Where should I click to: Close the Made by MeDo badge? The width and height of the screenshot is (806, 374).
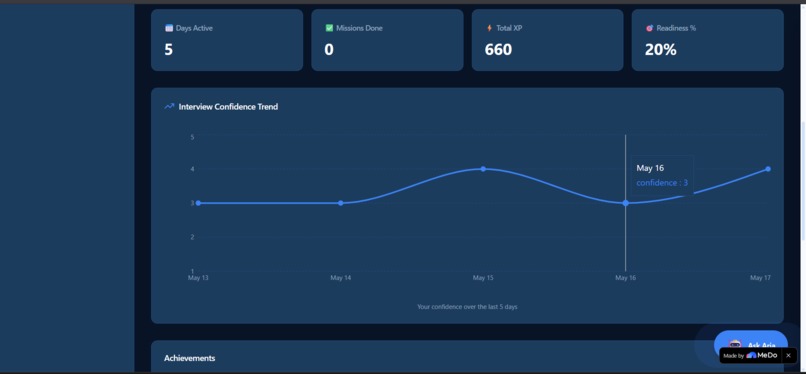point(789,356)
